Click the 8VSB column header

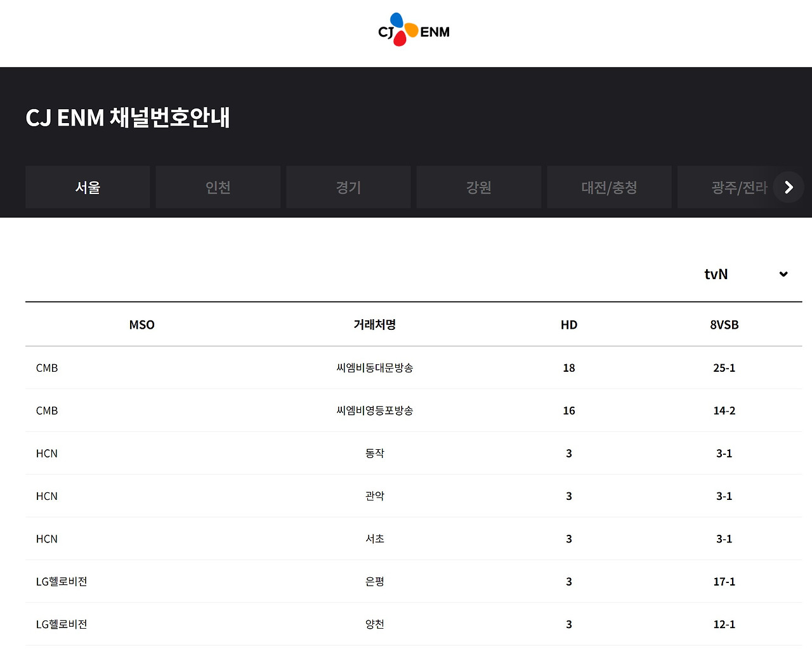click(724, 324)
